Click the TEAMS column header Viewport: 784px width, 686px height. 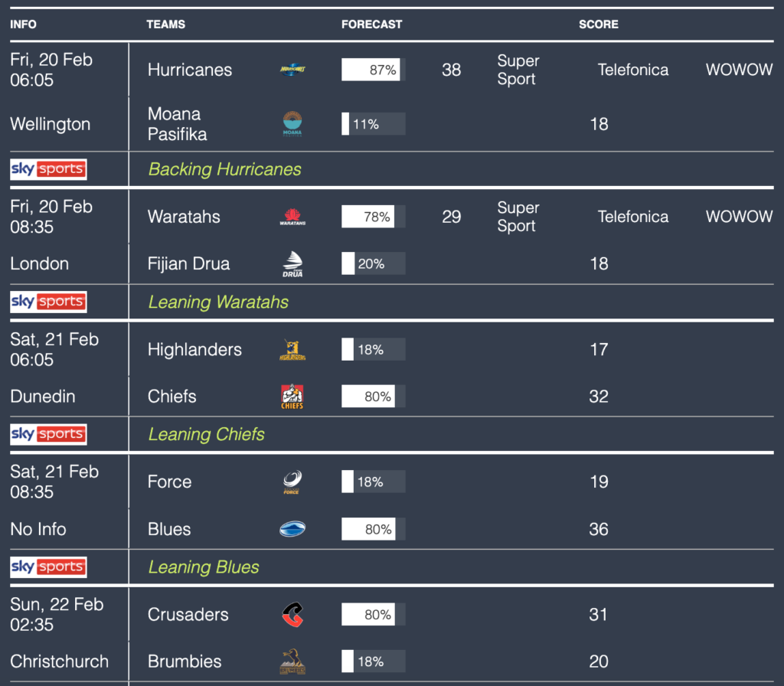pyautogui.click(x=166, y=24)
